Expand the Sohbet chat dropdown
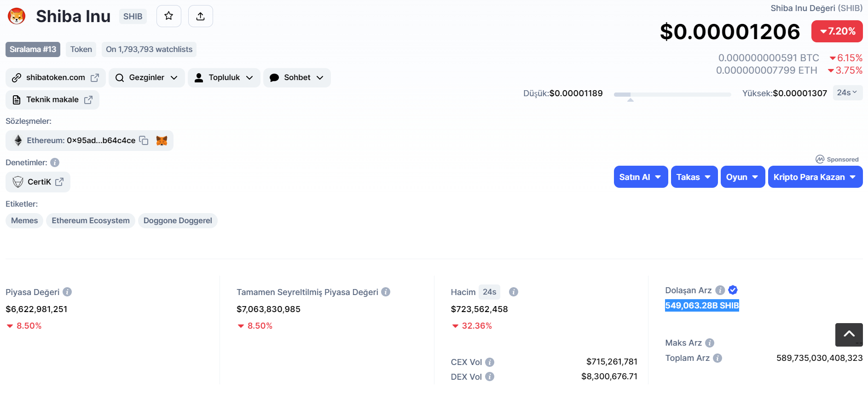This screenshot has width=868, height=394. [x=297, y=78]
